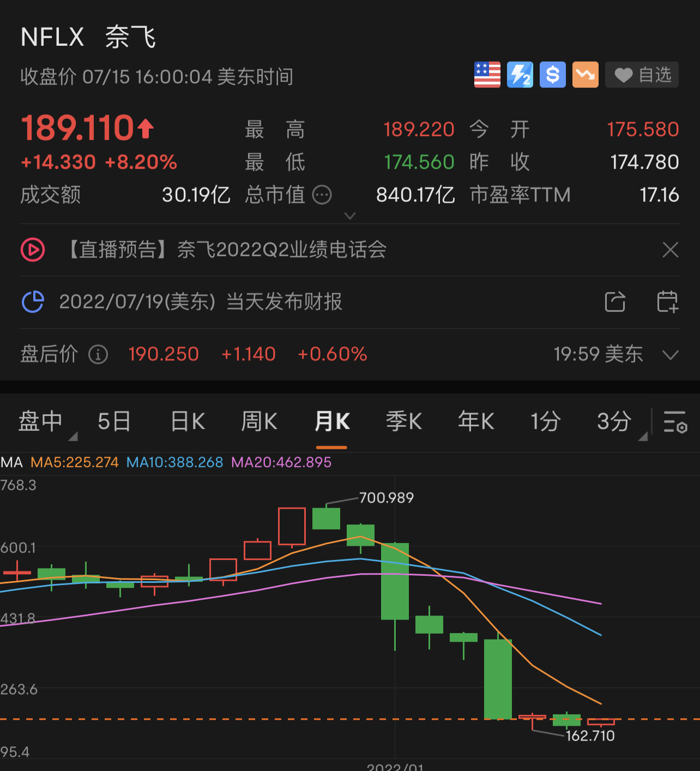
Task: Switch to the 周K chart tab
Action: click(x=259, y=421)
